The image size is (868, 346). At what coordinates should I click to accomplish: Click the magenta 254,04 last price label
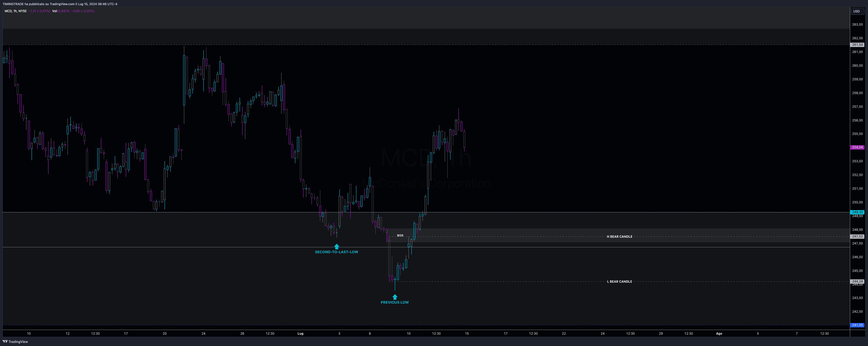click(857, 148)
